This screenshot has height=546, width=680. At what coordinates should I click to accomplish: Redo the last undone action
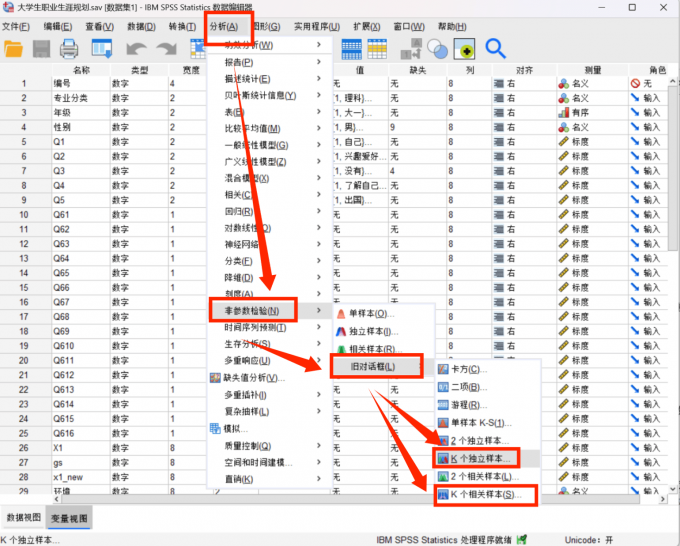point(167,49)
